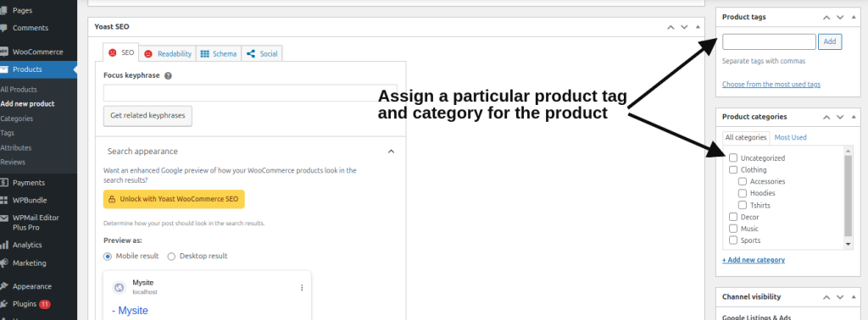
Task: Move Channel visibility panel up
Action: click(826, 297)
